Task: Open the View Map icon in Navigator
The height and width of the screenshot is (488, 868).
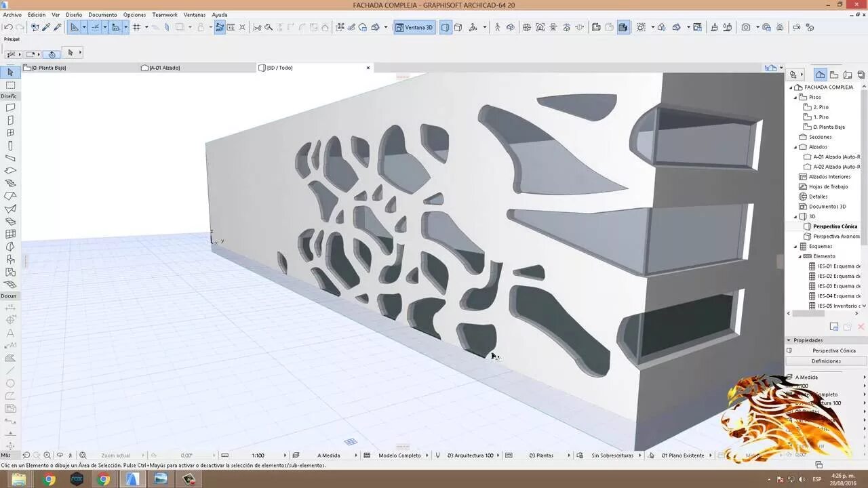Action: tap(834, 75)
